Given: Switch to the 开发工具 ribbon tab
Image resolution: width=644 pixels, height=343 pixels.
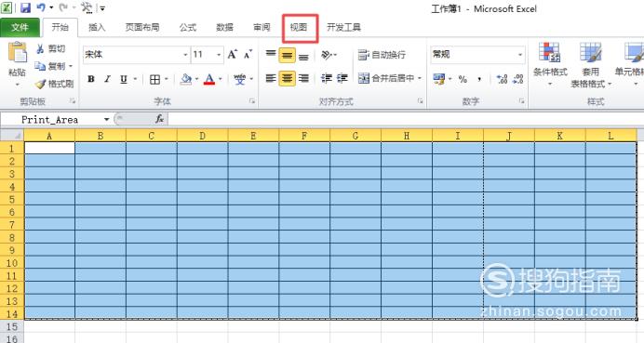Looking at the screenshot, I should 343,28.
